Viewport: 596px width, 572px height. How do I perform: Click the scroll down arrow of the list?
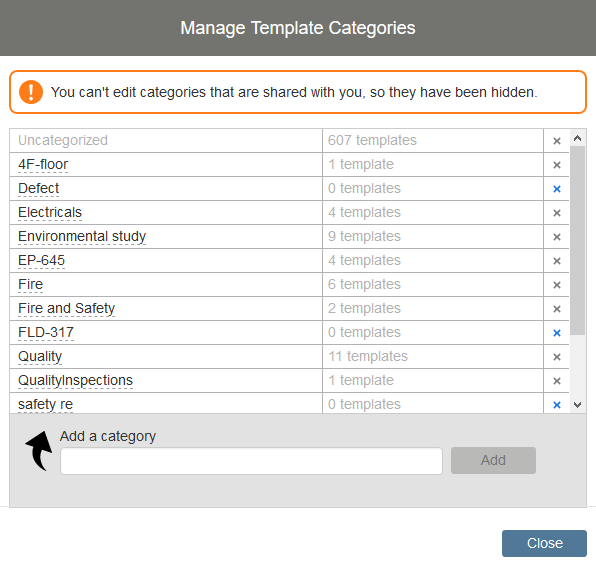point(577,405)
